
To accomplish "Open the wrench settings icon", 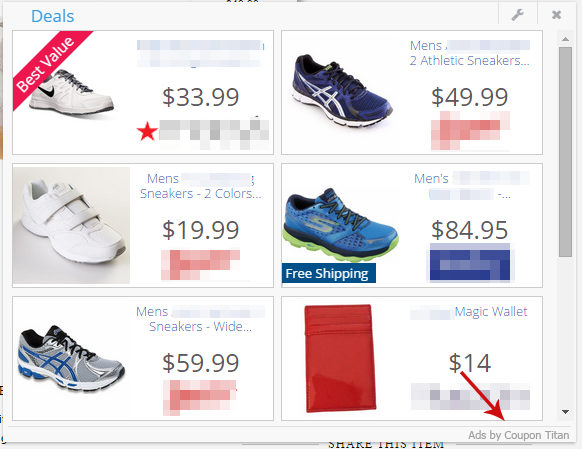I will coord(517,15).
